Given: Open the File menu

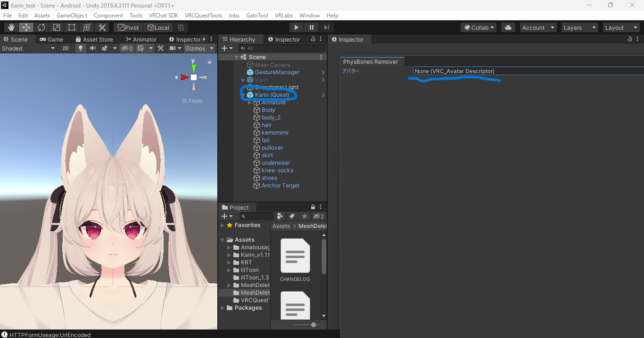Looking at the screenshot, I should 8,15.
